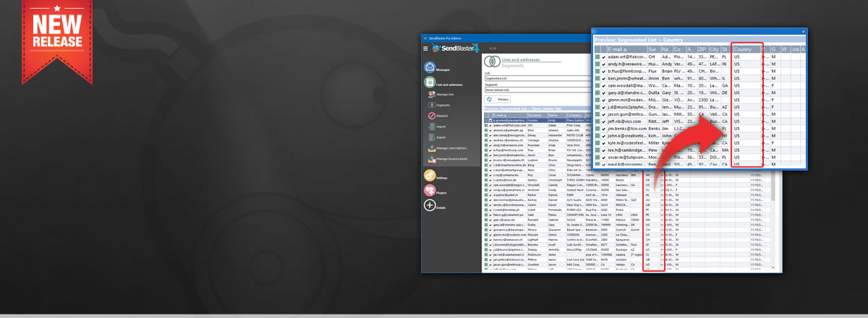Toggle checkmark for cam.woodall@ma in popup
This screenshot has height=318, width=868.
(603, 85)
